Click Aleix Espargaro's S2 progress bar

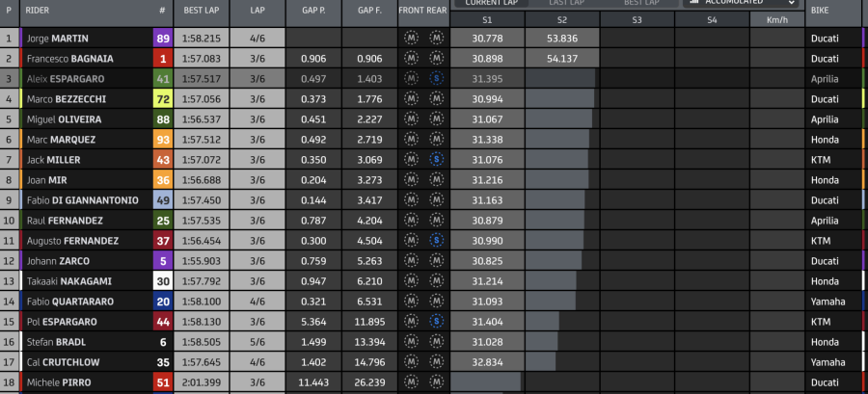[x=560, y=79]
